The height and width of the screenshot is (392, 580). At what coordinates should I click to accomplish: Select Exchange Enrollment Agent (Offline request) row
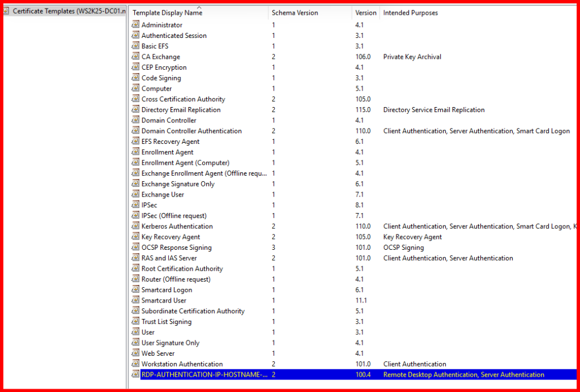[204, 173]
